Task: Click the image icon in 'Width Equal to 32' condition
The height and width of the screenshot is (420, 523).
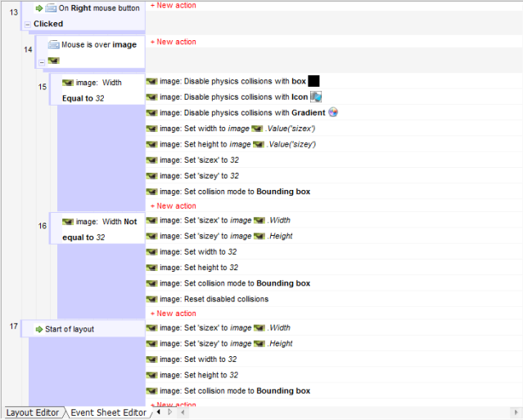Action: point(68,83)
